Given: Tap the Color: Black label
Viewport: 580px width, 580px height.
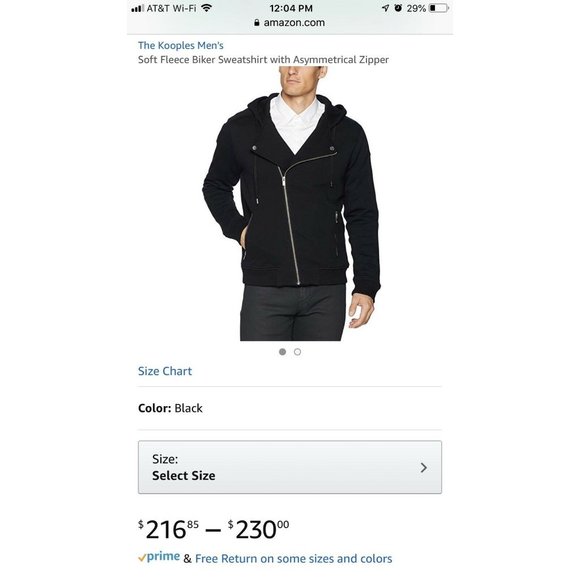Looking at the screenshot, I should pos(170,408).
